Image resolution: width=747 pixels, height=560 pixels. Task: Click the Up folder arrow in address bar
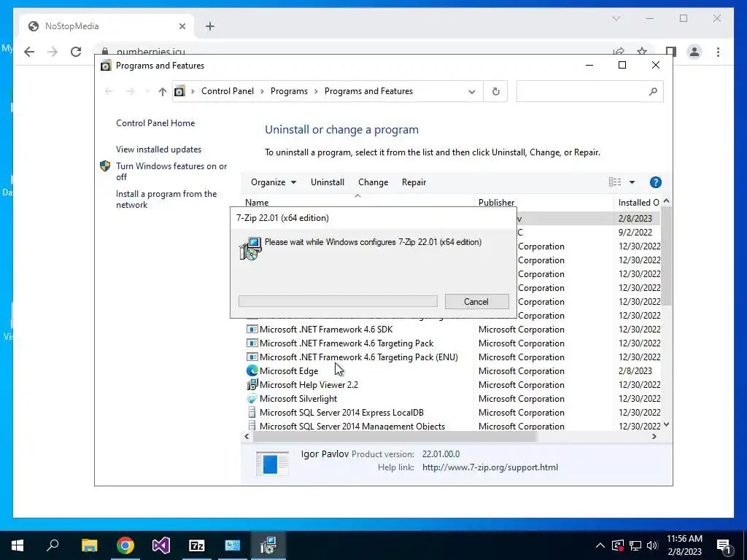tap(163, 91)
